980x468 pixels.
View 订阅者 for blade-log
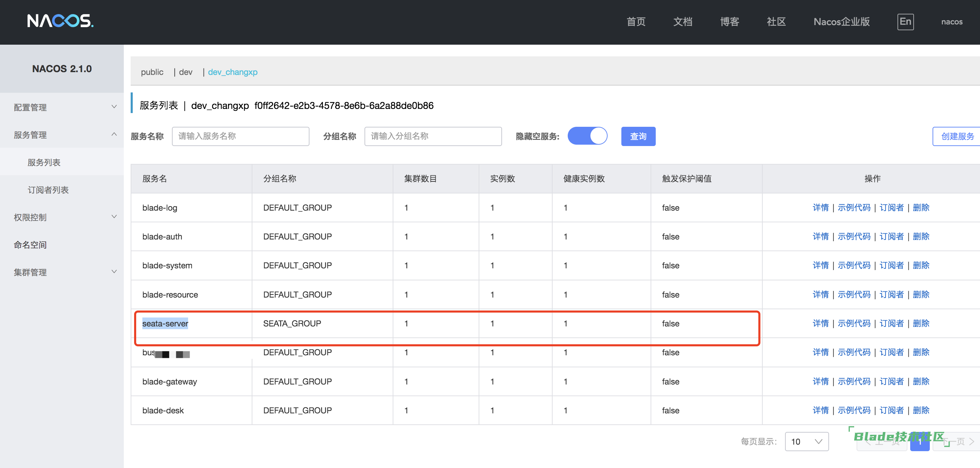point(891,207)
